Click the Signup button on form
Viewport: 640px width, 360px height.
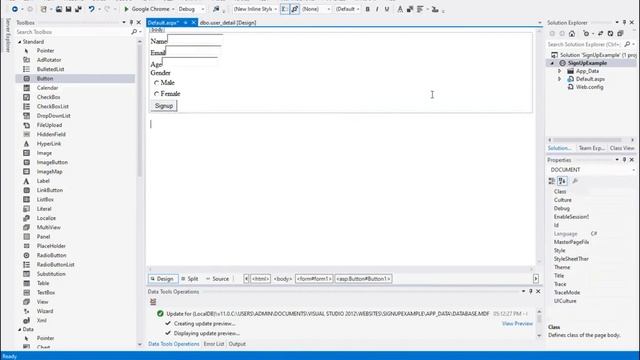[164, 106]
